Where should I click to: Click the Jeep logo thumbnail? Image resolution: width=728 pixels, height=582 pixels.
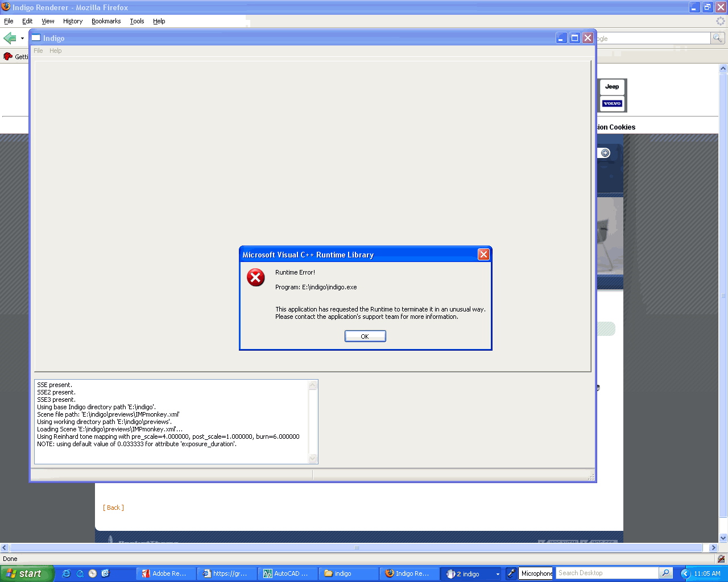[612, 87]
